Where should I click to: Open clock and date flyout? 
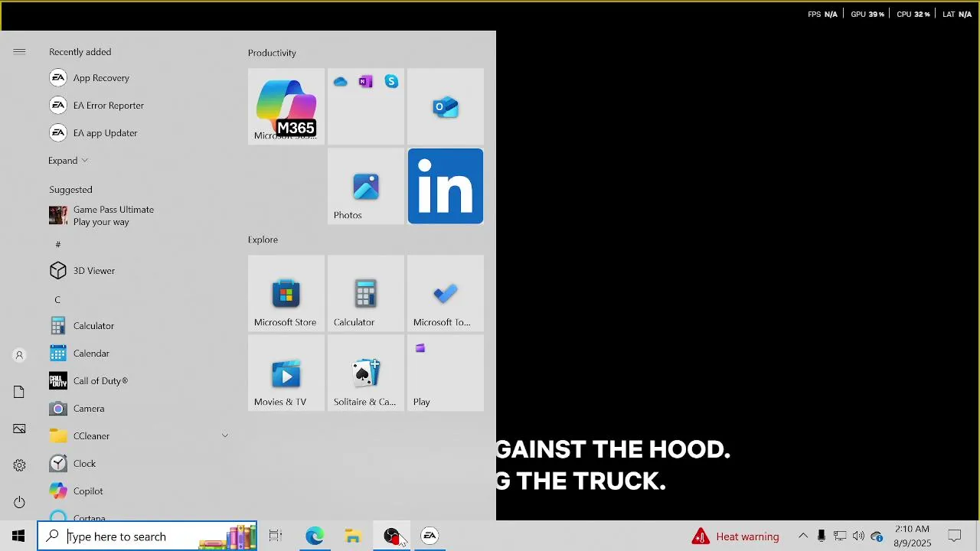tap(913, 536)
